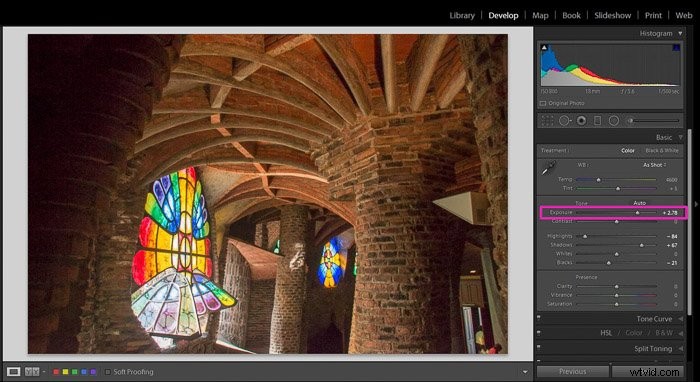
Task: Click the Vibrance slider handle
Action: tap(617, 295)
